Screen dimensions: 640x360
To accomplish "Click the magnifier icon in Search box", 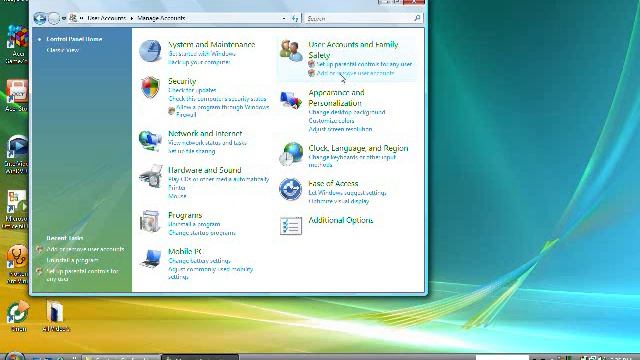I will coord(417,18).
